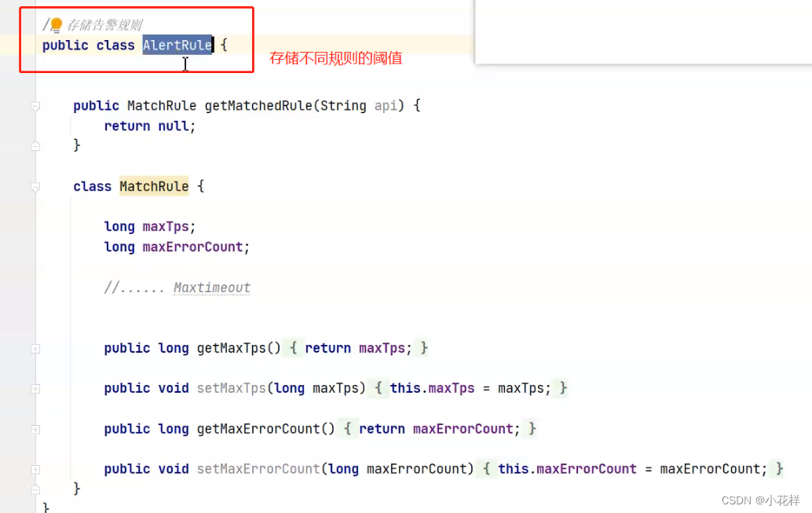Click the maxTps field declaration
This screenshot has width=812, height=513.
tap(166, 226)
